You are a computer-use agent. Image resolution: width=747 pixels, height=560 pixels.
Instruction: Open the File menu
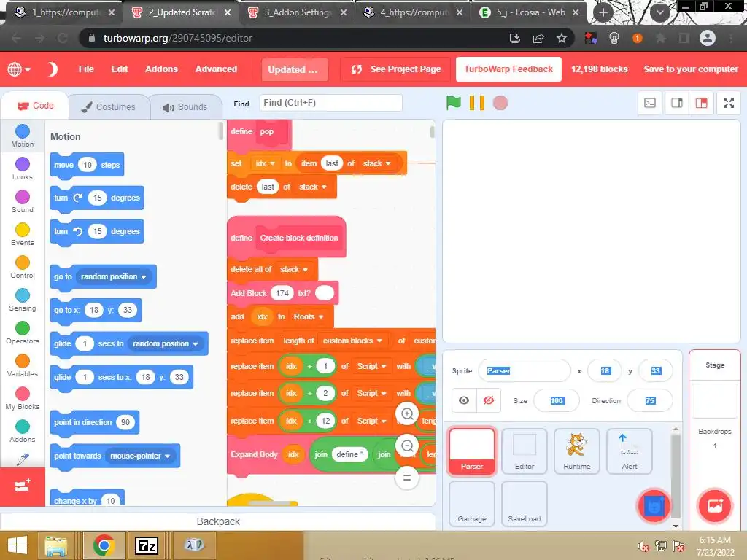click(86, 69)
